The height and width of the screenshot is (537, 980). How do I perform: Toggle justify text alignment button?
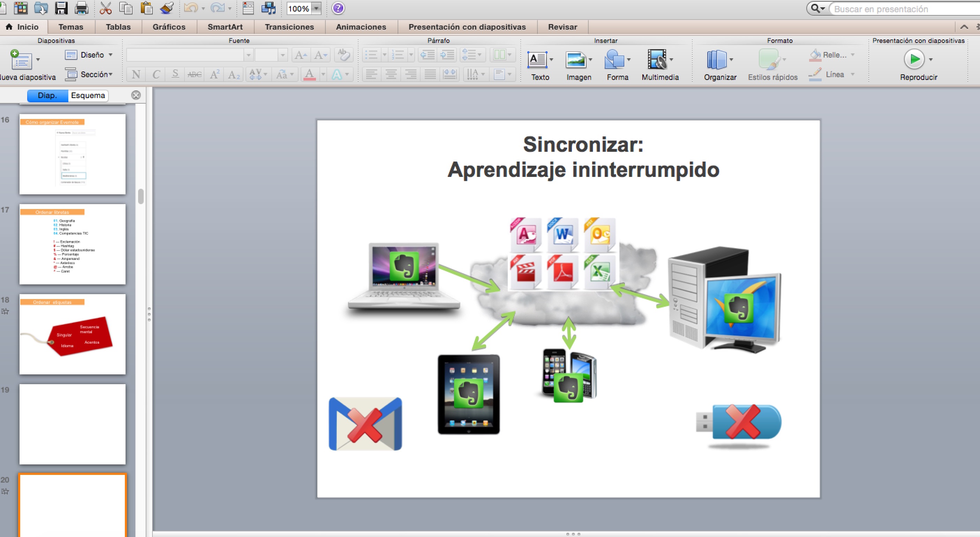(430, 75)
